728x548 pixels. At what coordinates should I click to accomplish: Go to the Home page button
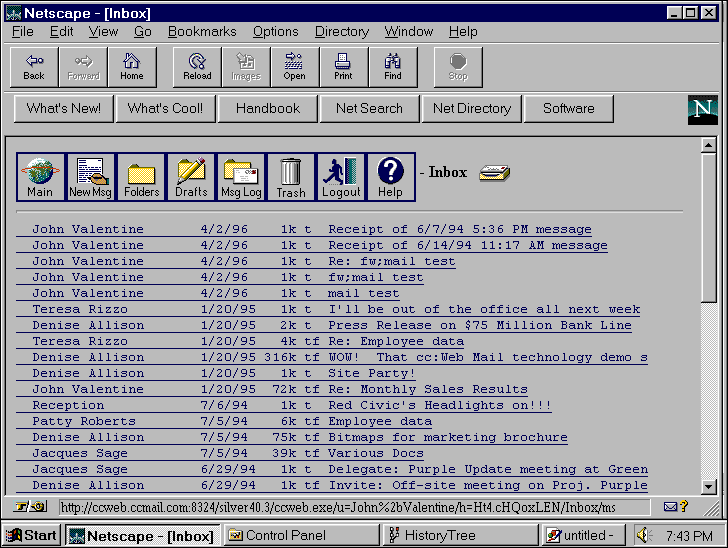(132, 67)
